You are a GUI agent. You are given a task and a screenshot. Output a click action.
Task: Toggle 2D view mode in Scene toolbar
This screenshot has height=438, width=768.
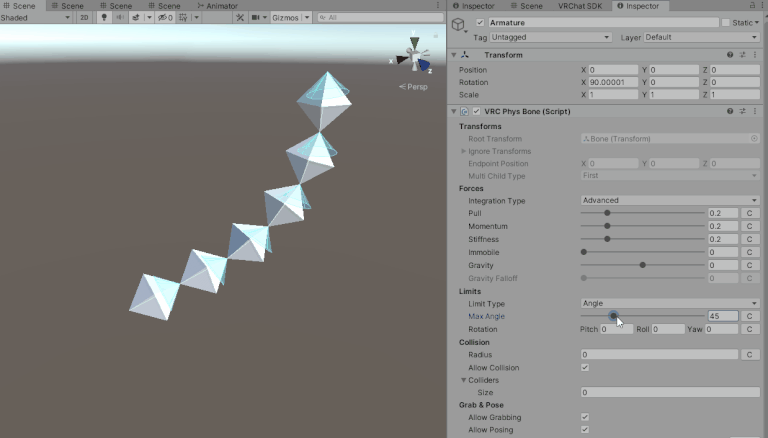pos(83,18)
